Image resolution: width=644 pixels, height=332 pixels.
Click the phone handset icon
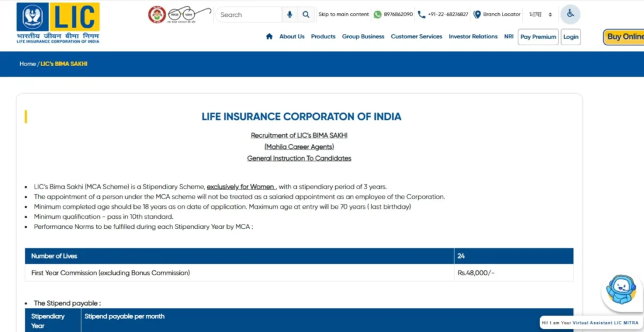pyautogui.click(x=421, y=14)
